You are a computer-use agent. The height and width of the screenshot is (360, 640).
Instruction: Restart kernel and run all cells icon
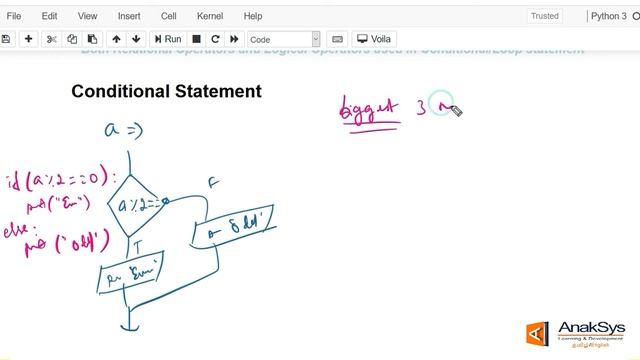(x=234, y=39)
